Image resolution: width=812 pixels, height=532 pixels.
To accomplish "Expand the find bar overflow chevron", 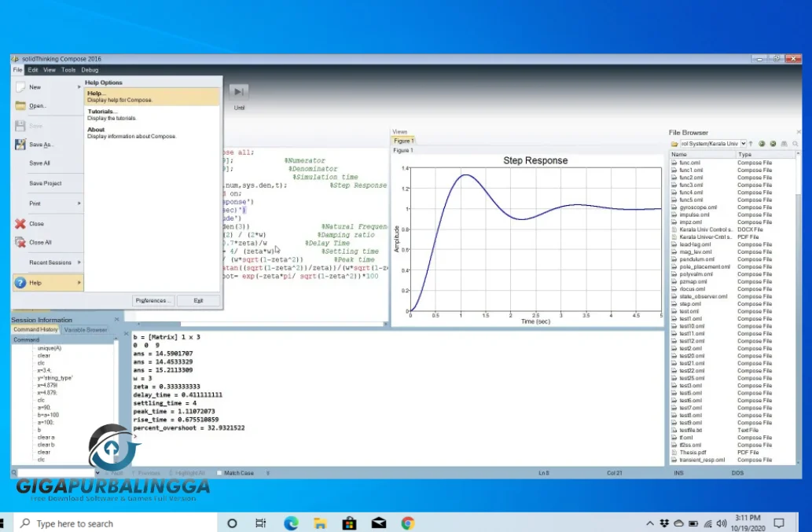I will 268,472.
